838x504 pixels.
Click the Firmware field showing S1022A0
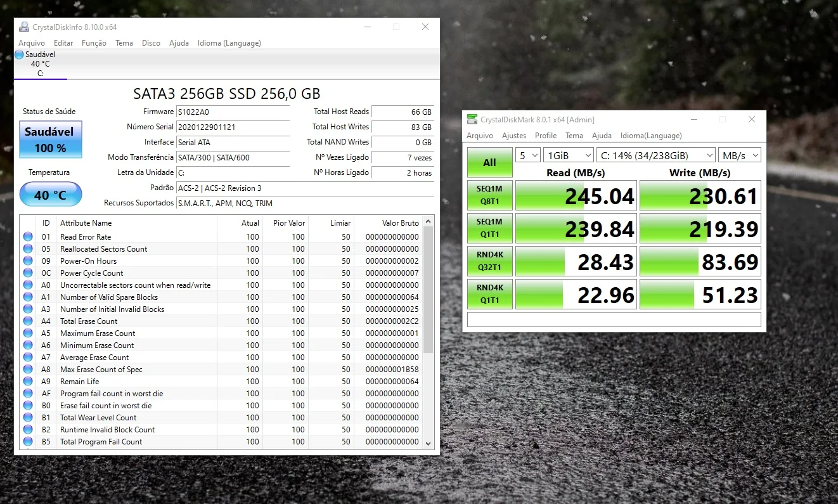(x=233, y=112)
